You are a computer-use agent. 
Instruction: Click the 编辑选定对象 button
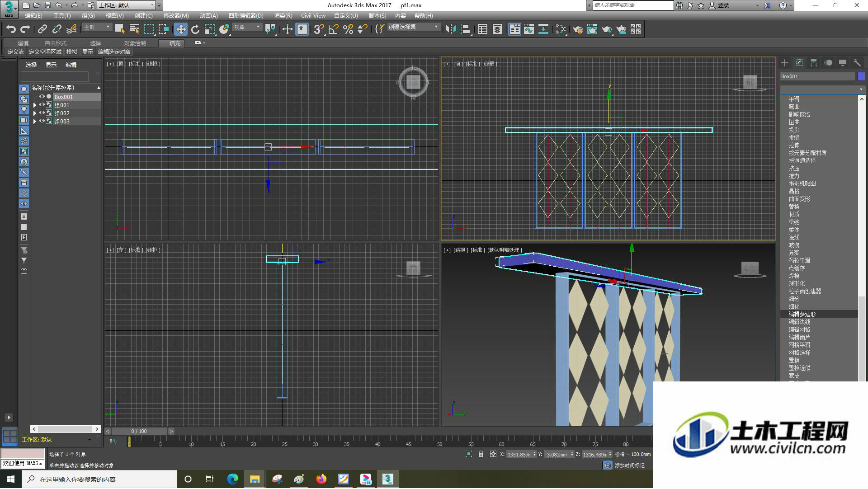point(114,52)
